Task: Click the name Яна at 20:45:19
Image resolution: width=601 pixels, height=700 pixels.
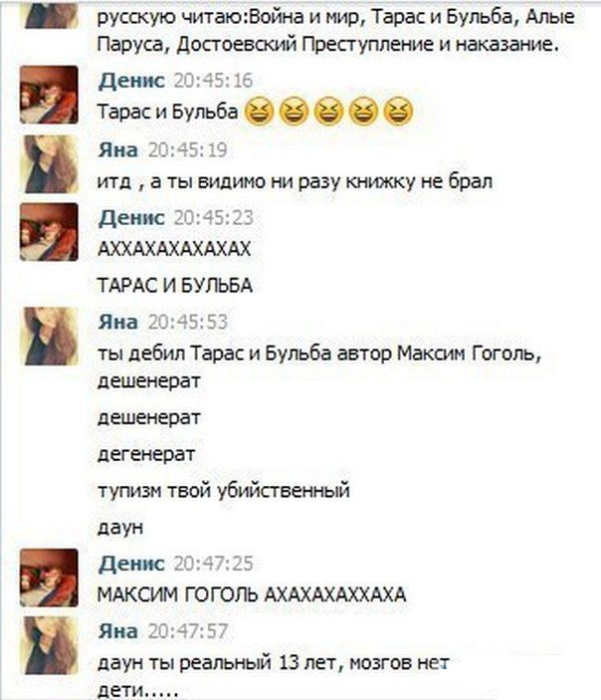Action: (x=118, y=150)
